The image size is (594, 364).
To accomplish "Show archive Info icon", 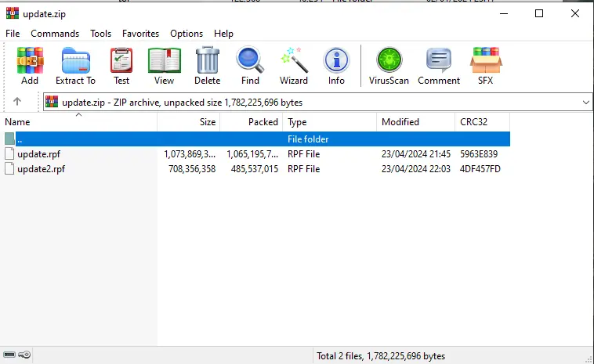I will 336,59.
